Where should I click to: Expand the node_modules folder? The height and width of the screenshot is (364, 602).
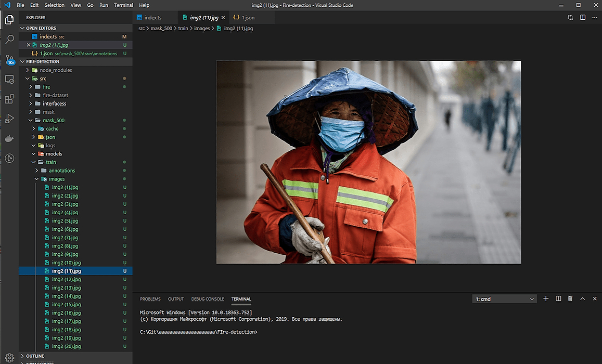click(55, 70)
